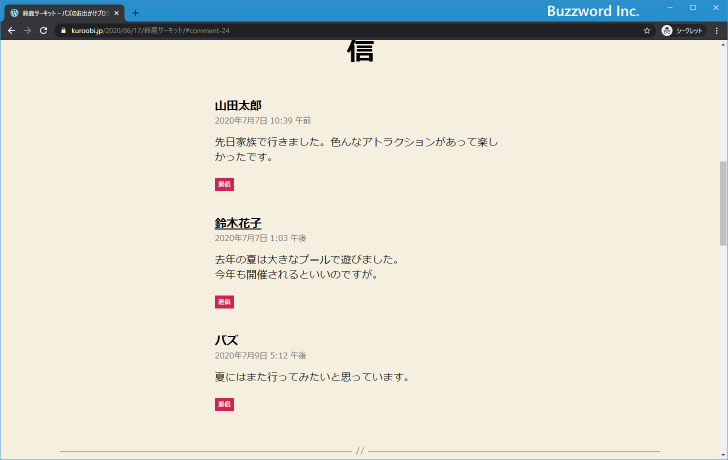Reply to 山田太郎's comment with 返信 button
Screen dimensions: 728x460
click(x=224, y=184)
